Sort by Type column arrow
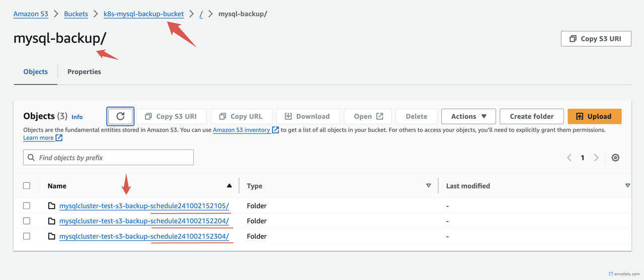Screen dimensions: 644x280 point(428,186)
